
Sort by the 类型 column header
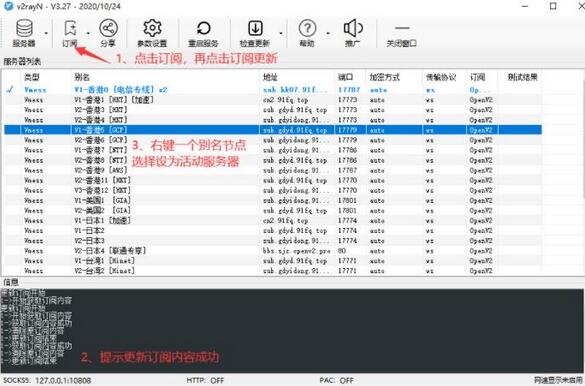32,77
